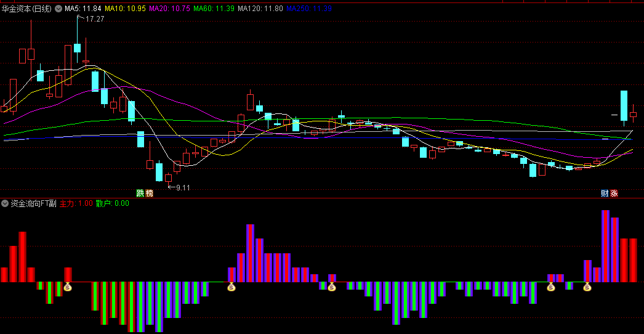Click the middle of five money bag icons
Screen dimensions: 644x334
click(332, 287)
